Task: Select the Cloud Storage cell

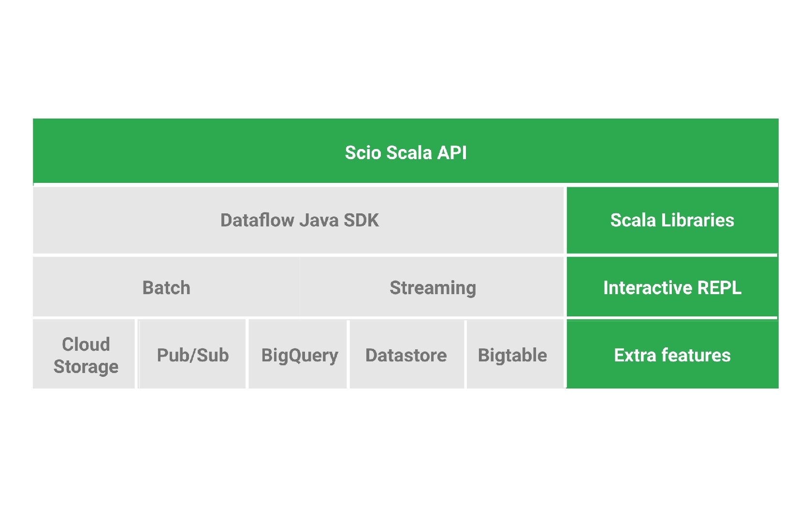Action: tap(85, 355)
